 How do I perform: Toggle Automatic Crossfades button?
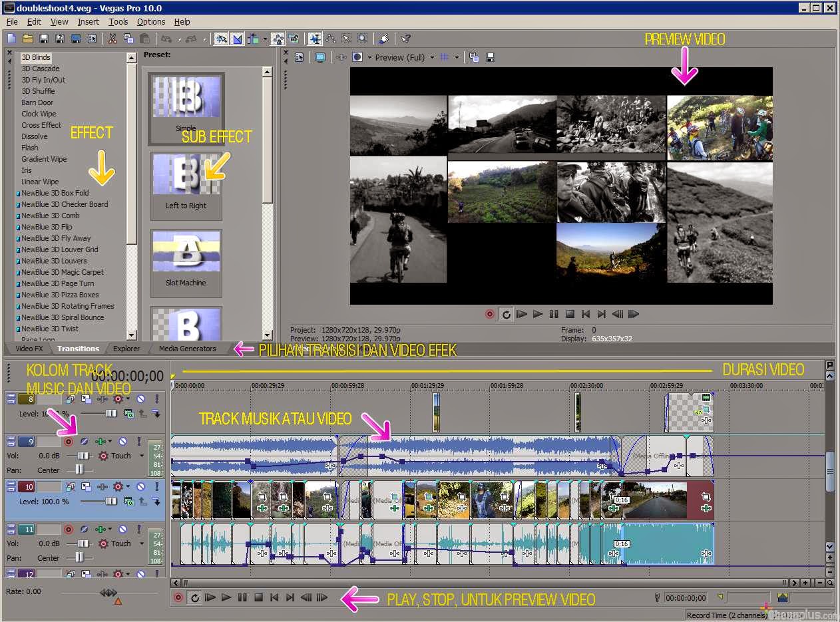coord(237,39)
